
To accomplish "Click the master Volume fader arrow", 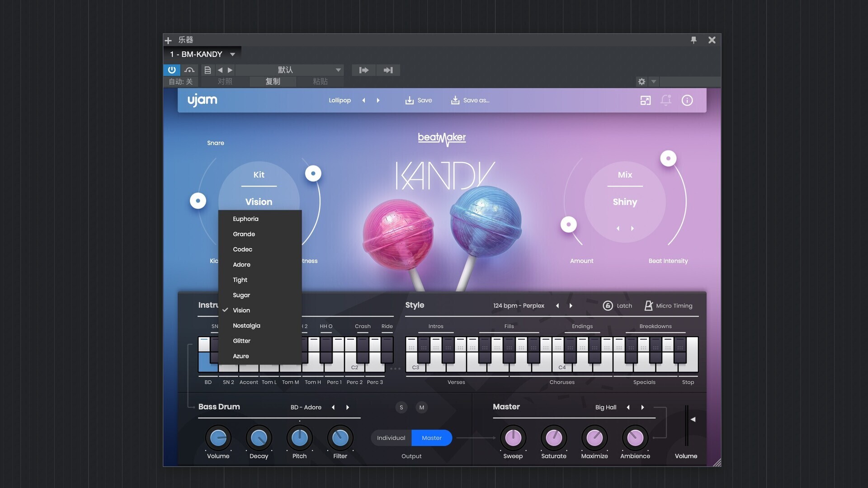I will pyautogui.click(x=693, y=420).
